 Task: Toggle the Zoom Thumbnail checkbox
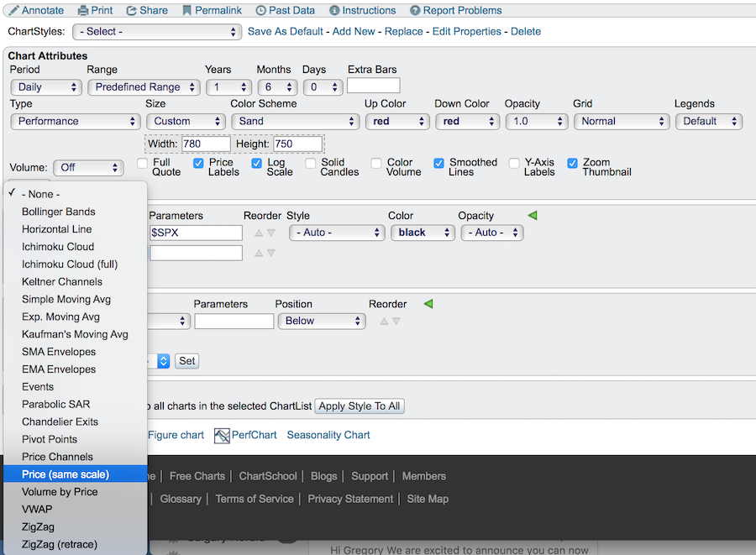[573, 164]
